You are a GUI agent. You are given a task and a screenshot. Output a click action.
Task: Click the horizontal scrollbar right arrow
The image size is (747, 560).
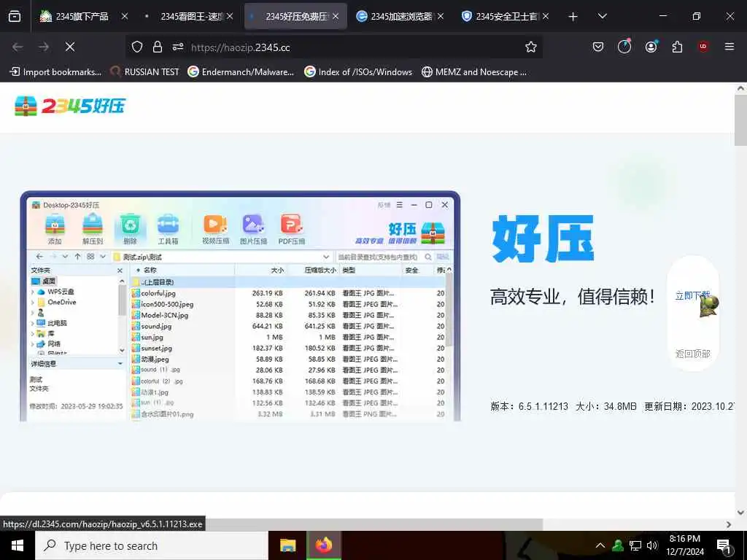[729, 524]
